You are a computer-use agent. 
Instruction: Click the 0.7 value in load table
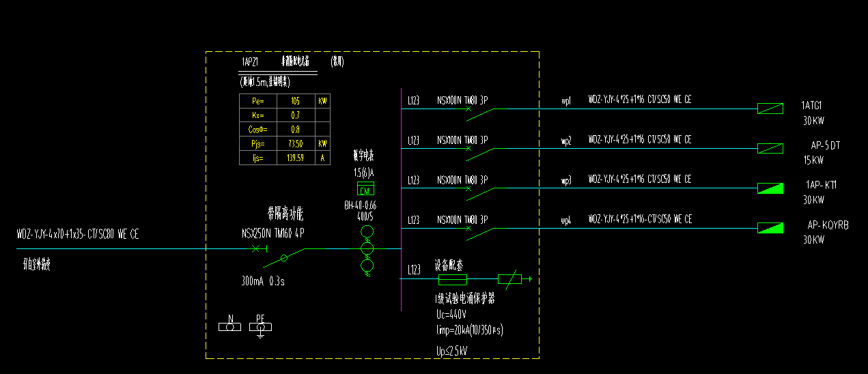(296, 115)
